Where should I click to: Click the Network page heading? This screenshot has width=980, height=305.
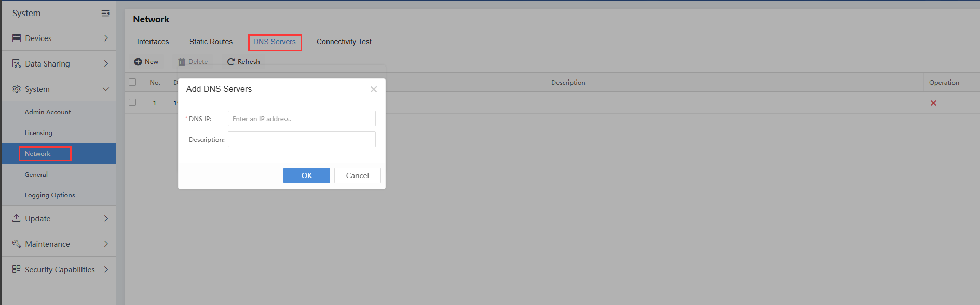(151, 19)
